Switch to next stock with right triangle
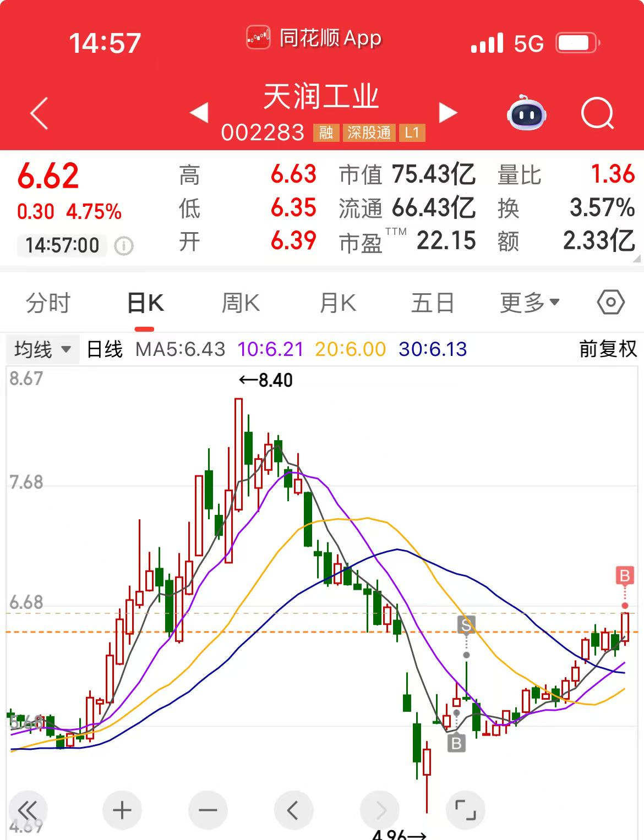 448,113
